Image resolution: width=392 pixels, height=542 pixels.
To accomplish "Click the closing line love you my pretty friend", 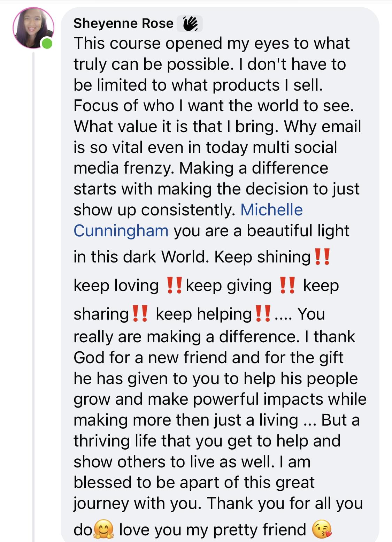I will point(213,530).
